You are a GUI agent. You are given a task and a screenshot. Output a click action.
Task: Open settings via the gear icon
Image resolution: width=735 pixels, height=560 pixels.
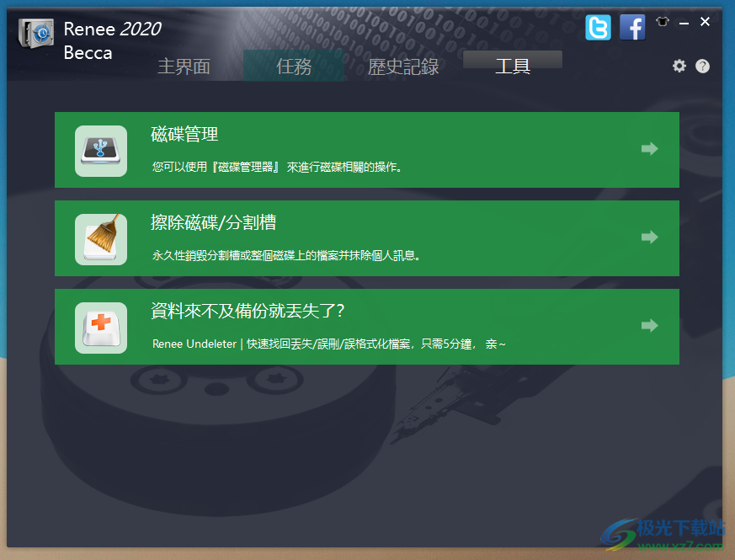(x=679, y=66)
